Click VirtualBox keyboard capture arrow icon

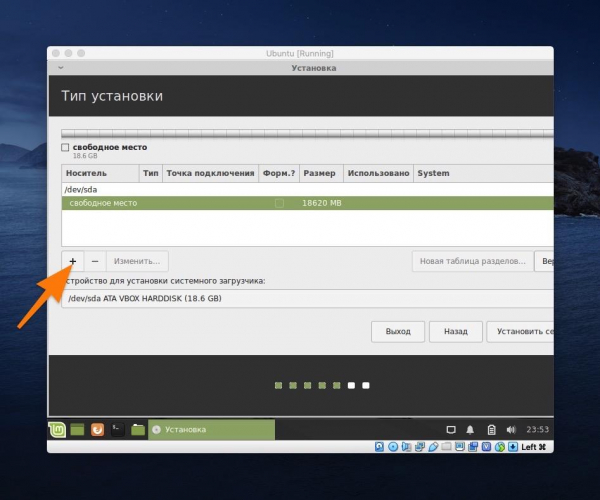click(513, 447)
